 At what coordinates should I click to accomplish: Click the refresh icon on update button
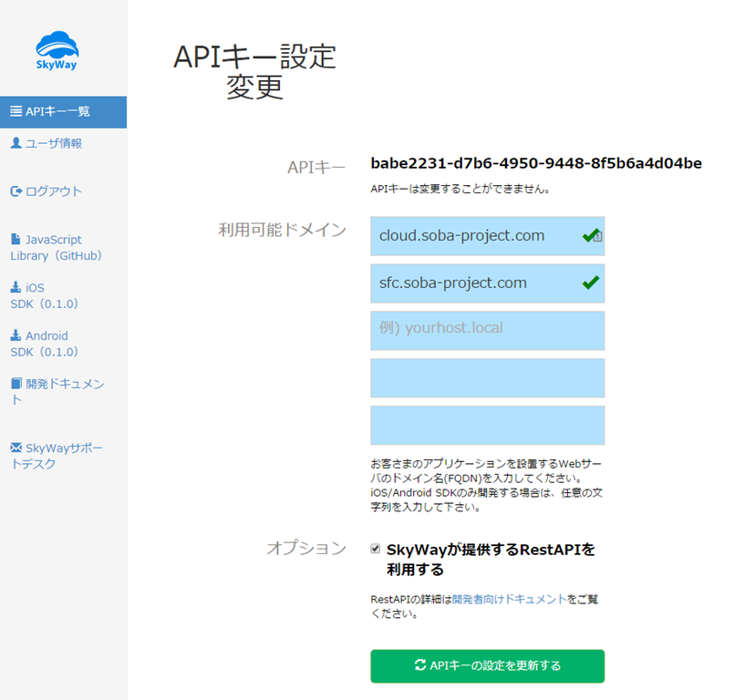(420, 664)
